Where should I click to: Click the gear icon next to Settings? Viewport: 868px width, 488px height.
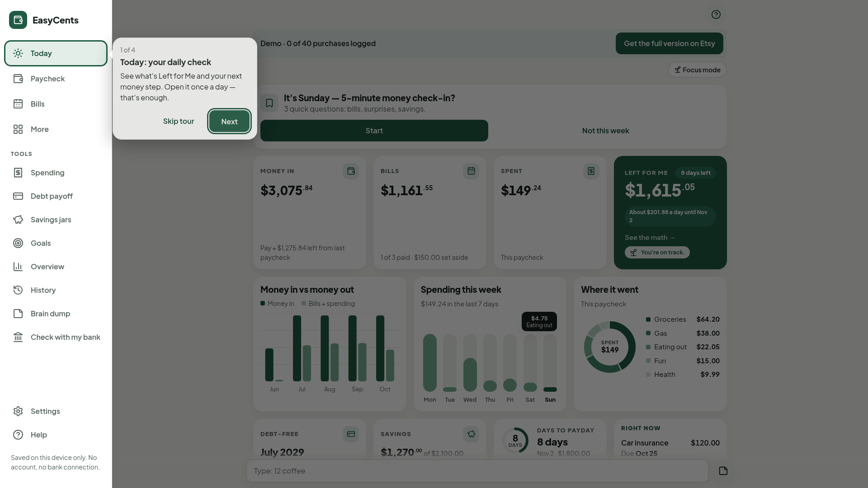[18, 411]
